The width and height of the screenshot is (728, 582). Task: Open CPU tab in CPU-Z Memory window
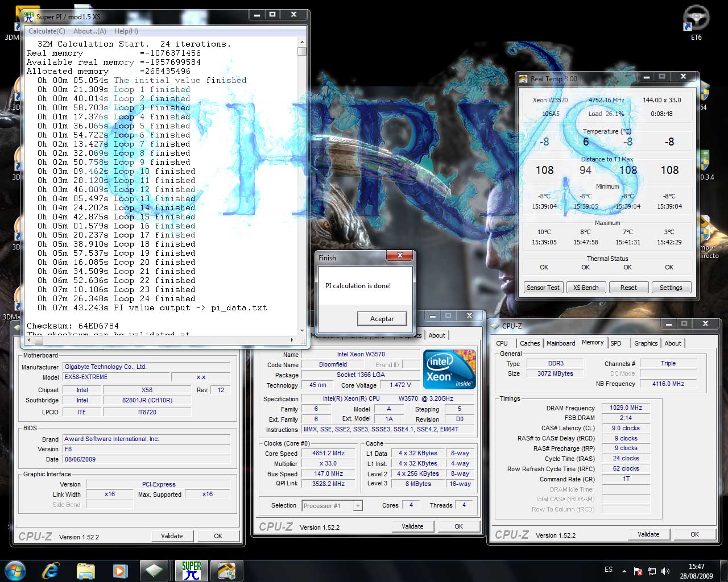click(502, 343)
